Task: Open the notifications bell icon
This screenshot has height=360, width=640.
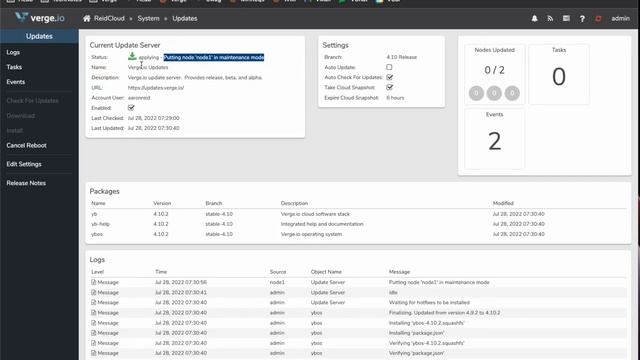Action: pos(534,18)
